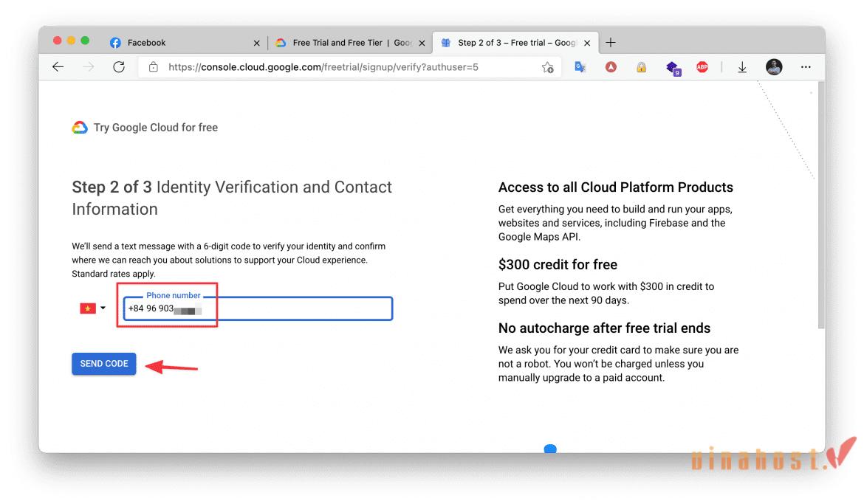Click the padlock password extension icon
This screenshot has height=504, width=864.
tap(641, 67)
